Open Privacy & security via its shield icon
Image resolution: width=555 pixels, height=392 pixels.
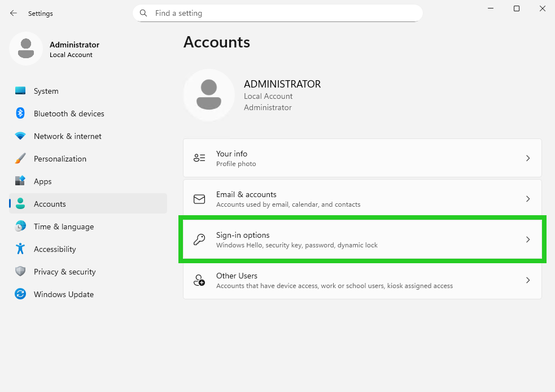point(19,272)
